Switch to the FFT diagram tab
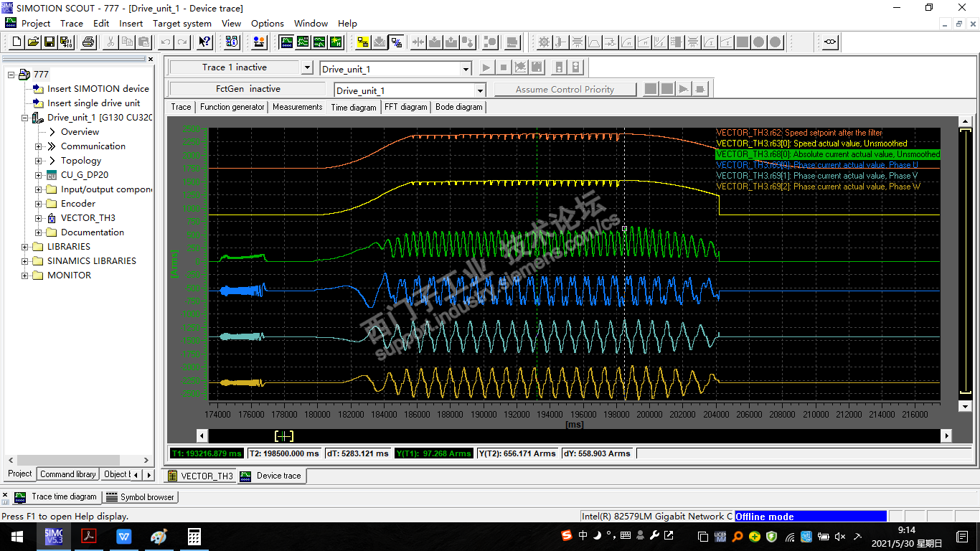 click(x=405, y=107)
